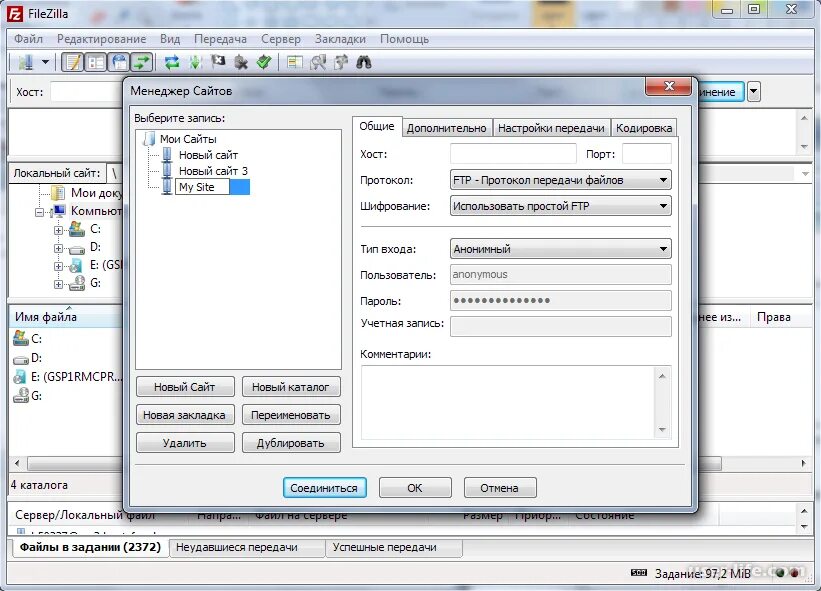Open the directory listing filters icon
This screenshot has width=821, height=591.
coord(295,62)
